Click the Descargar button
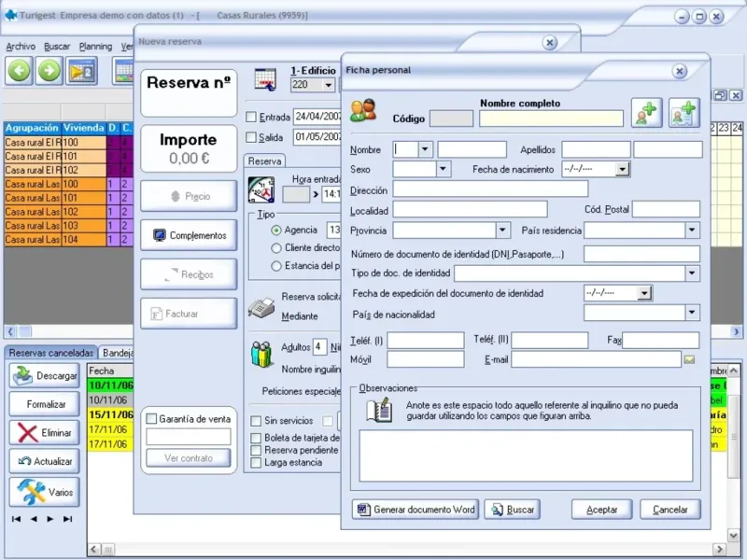 [44, 376]
